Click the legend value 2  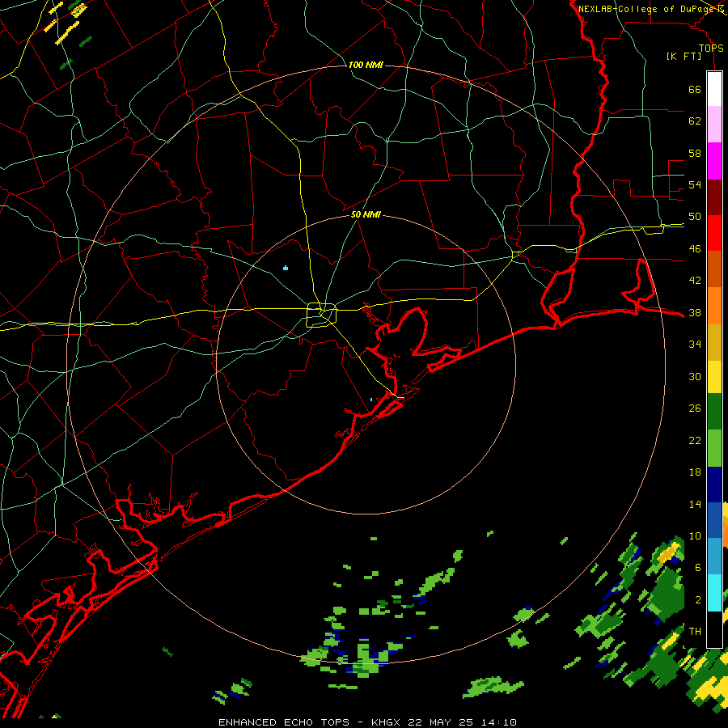(x=697, y=600)
